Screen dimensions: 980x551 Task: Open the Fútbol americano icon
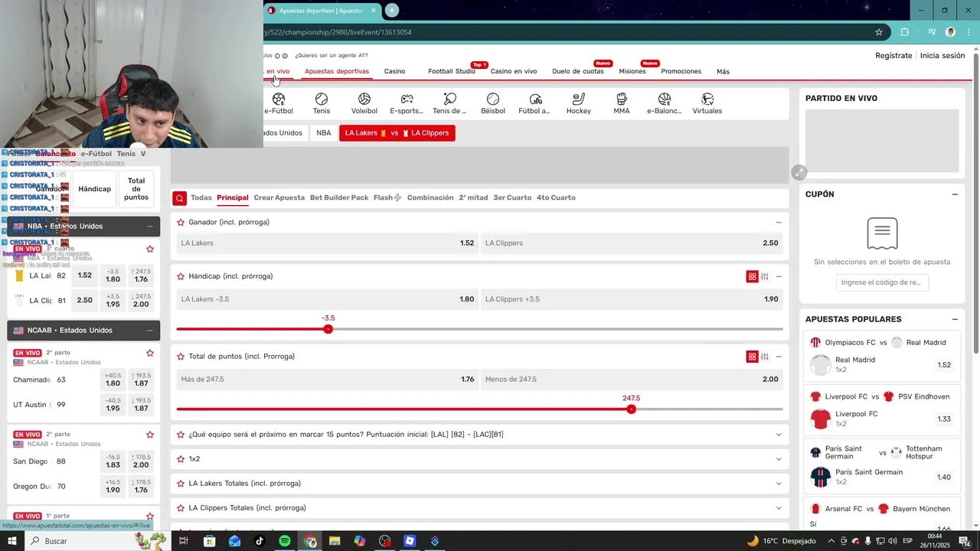pyautogui.click(x=535, y=103)
